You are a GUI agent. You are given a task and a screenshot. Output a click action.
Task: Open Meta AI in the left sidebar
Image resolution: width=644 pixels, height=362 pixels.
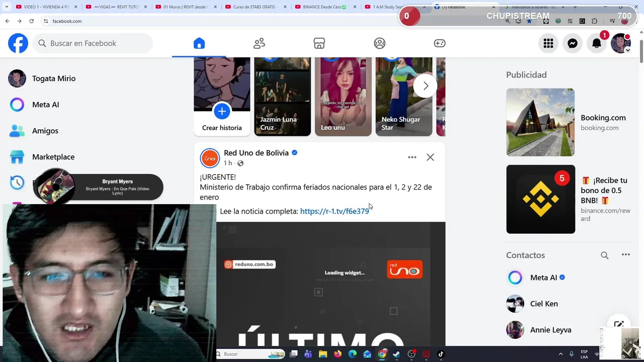[x=45, y=105]
